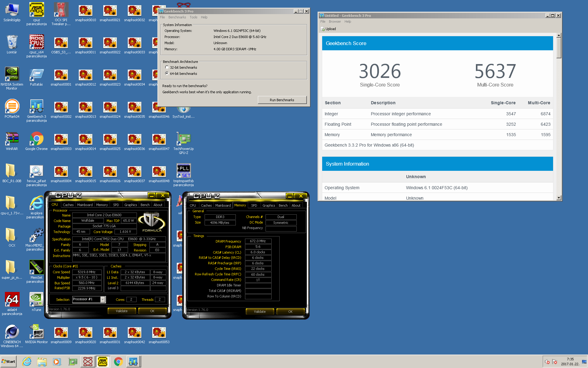Switch to ASR CPU-Z taskbar button
This screenshot has height=368, width=588.
click(103, 362)
